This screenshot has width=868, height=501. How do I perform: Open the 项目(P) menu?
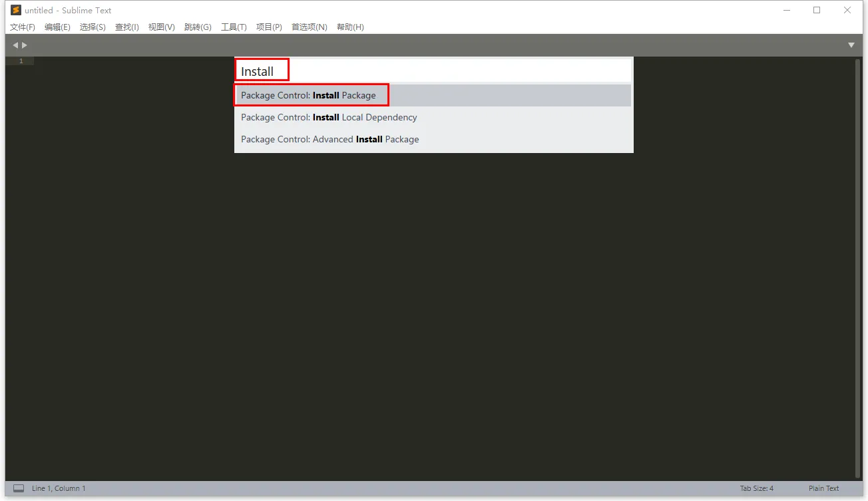point(269,27)
